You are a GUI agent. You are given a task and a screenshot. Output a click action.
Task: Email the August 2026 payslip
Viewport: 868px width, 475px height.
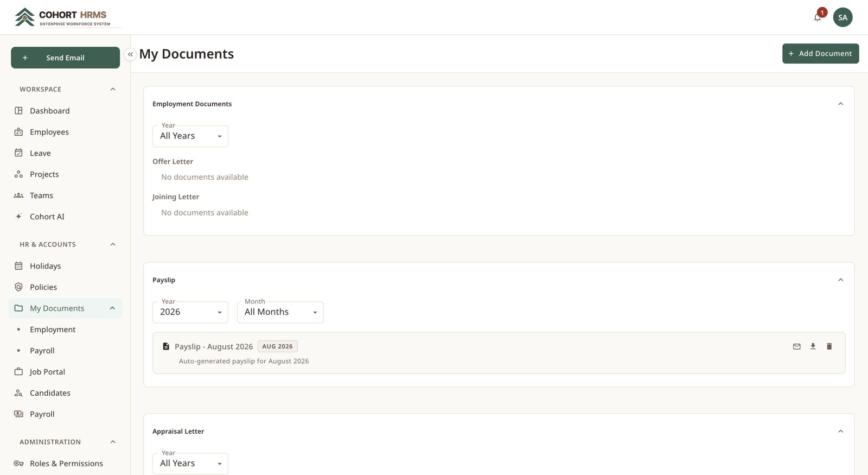[x=796, y=346]
